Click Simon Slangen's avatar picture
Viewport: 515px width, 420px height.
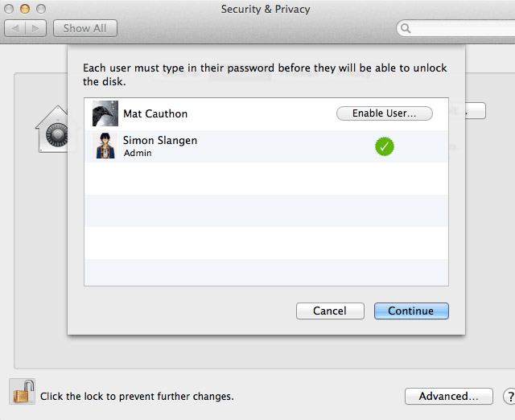tap(105, 146)
